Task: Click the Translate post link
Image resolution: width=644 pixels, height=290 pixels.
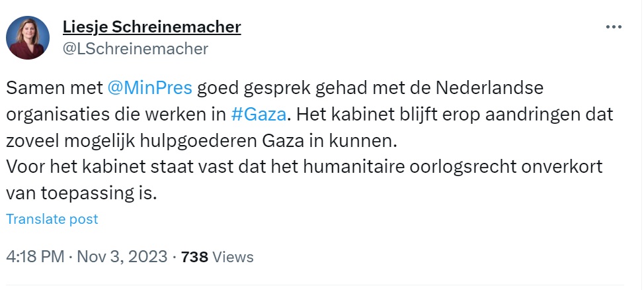Action: 52,219
